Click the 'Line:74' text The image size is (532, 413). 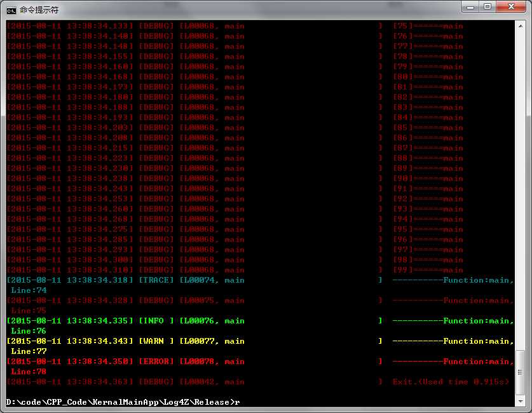click(29, 290)
